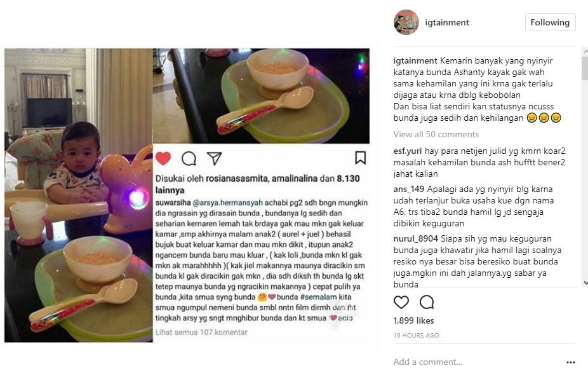
Task: Open esf.yuri commenter profile
Action: pos(408,151)
